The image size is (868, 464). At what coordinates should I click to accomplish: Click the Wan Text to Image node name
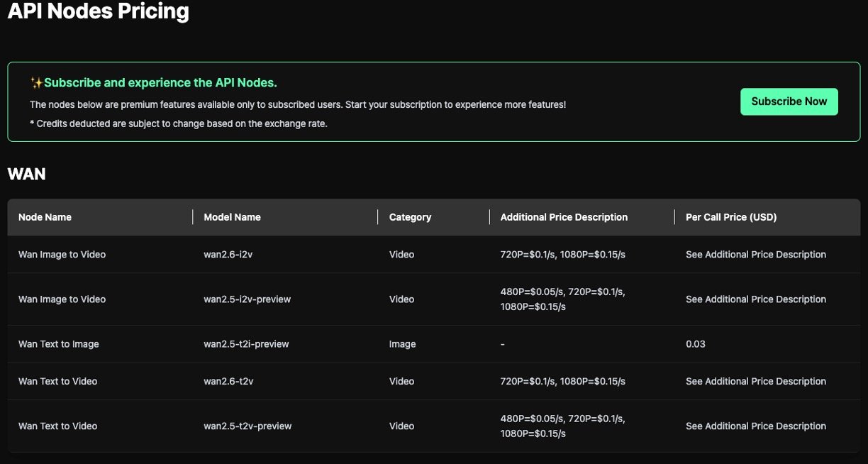(x=58, y=344)
